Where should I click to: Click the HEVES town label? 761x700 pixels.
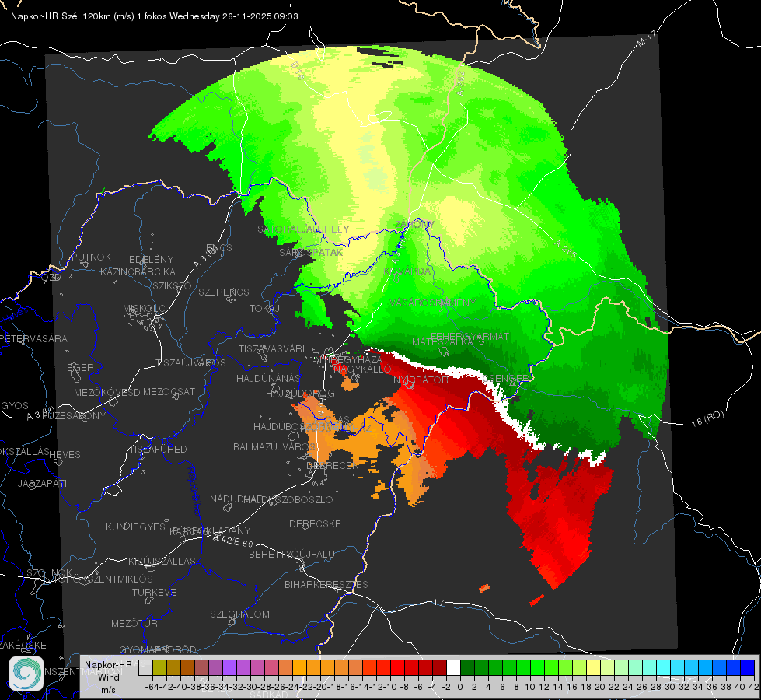tap(65, 454)
